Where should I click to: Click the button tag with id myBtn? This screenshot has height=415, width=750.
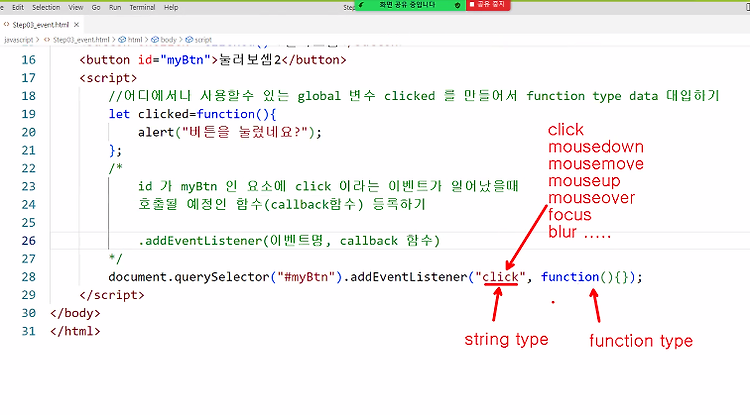pos(213,60)
